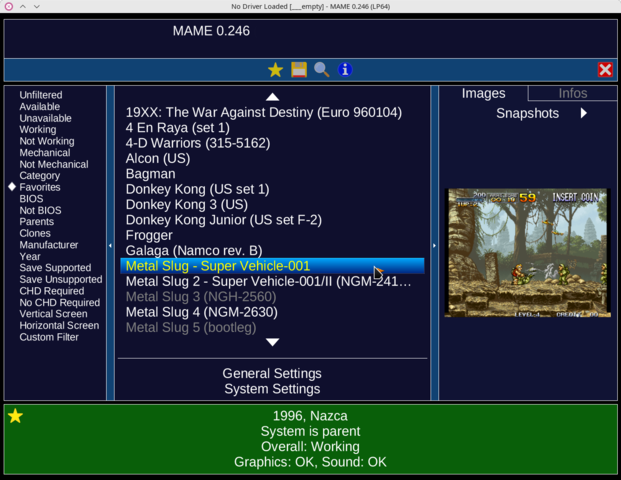Select Metal Slug - Super Vehicle-001
621x480 pixels.
272,266
